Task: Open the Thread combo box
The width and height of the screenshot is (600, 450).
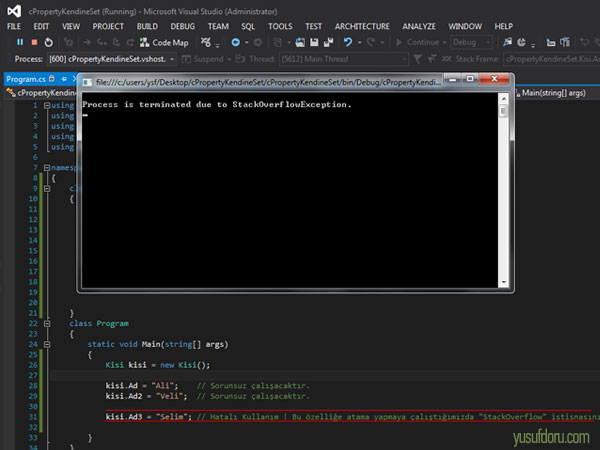Action: point(343,59)
